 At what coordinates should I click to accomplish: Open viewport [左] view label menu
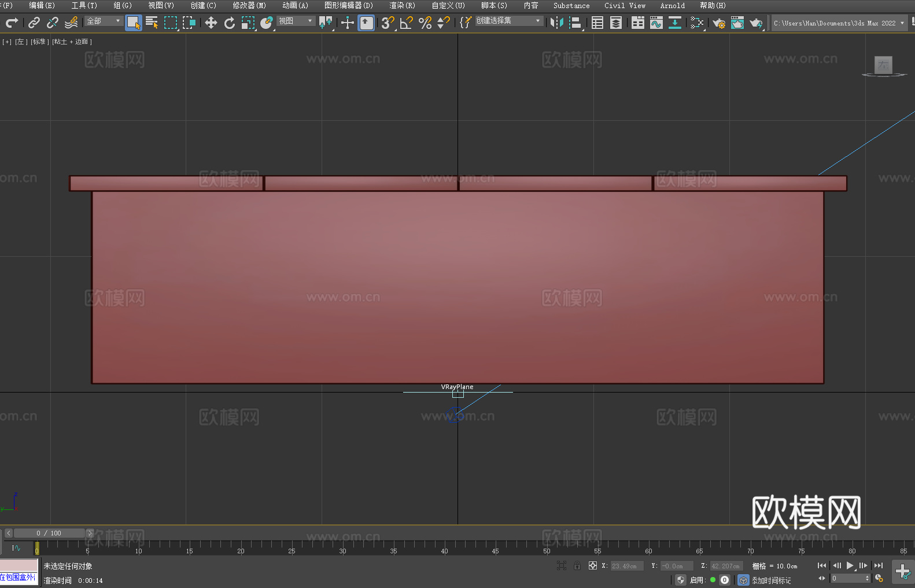pyautogui.click(x=21, y=42)
